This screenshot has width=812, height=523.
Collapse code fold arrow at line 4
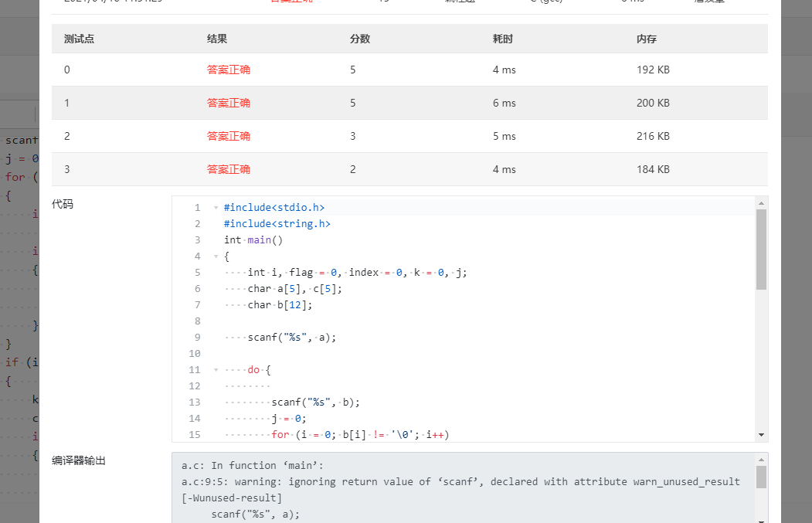[x=216, y=256]
